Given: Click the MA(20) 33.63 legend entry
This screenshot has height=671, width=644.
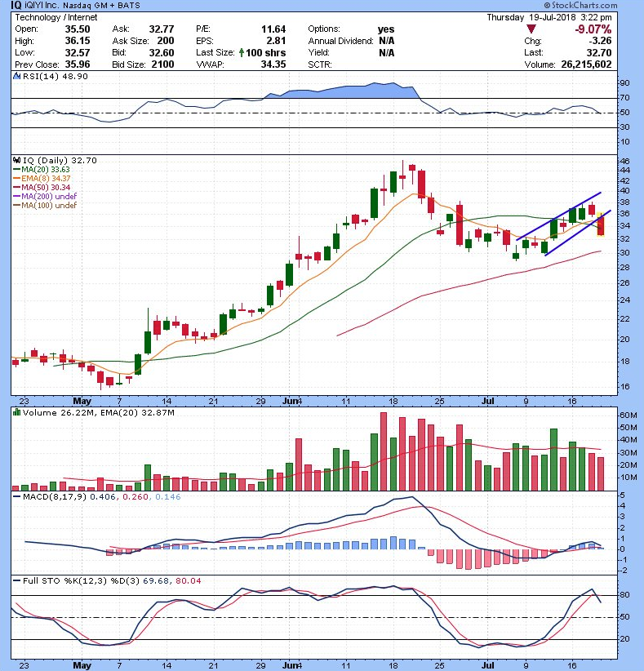Looking at the screenshot, I should click(42, 170).
